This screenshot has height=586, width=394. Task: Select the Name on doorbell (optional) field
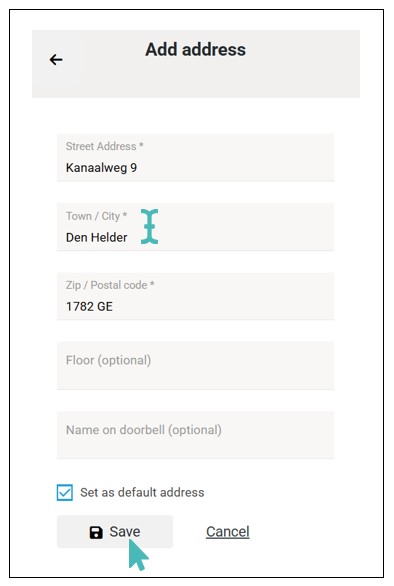(x=195, y=435)
